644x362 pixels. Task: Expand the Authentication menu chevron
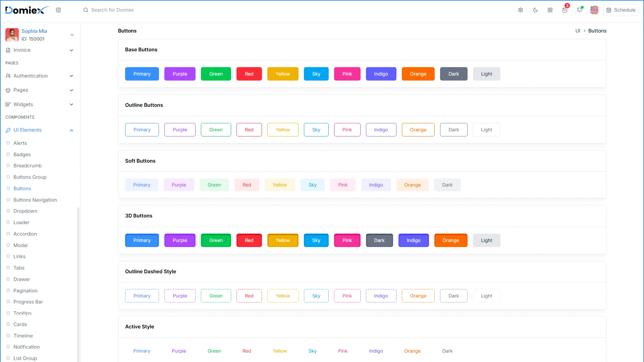71,76
